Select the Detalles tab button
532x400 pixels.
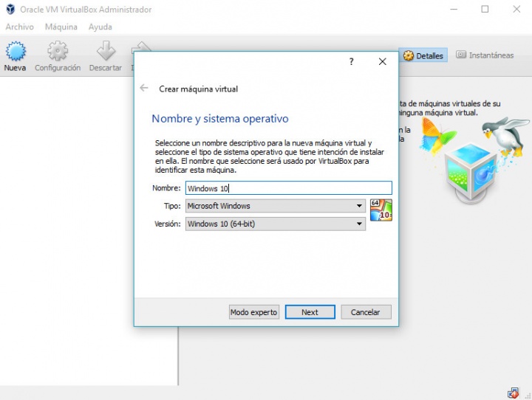coord(423,55)
